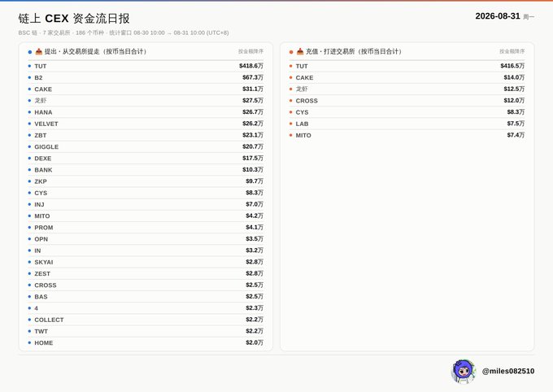Click the $7.4万 value for MITO deposits
This screenshot has width=553, height=392.
(x=516, y=135)
